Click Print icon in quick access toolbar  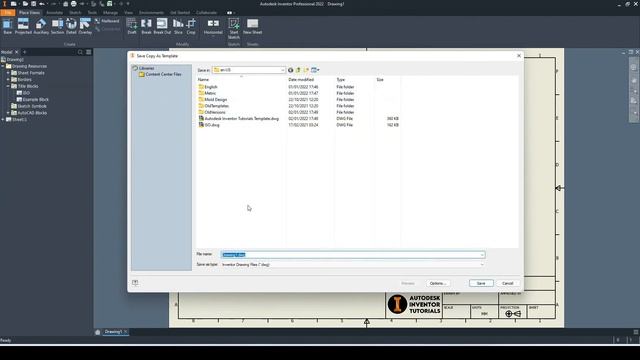pyautogui.click(x=73, y=4)
